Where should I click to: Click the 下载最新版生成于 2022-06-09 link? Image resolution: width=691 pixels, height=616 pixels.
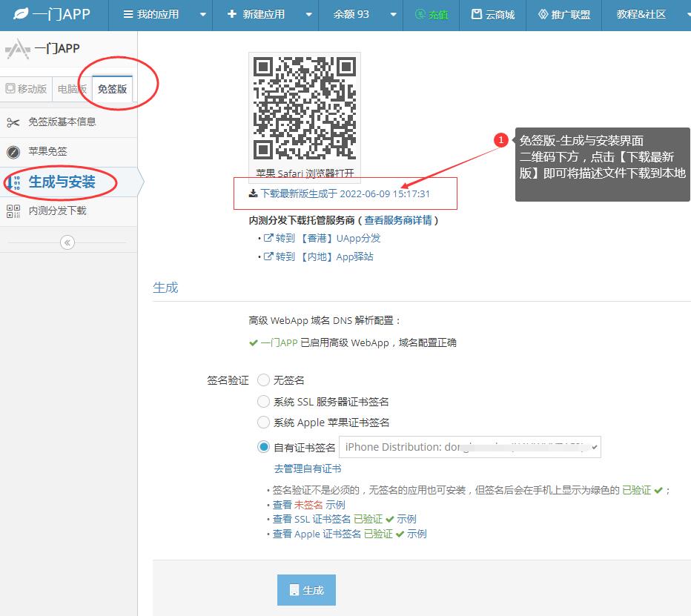(x=345, y=193)
